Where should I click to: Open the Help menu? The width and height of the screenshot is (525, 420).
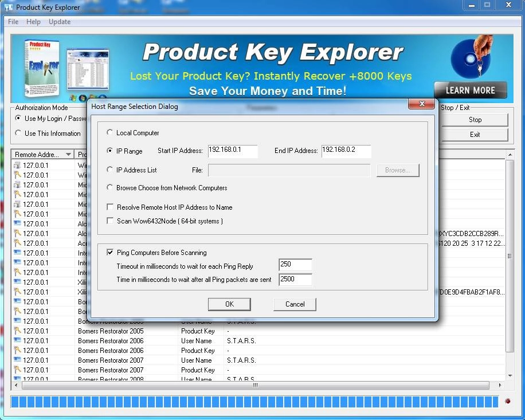point(33,22)
